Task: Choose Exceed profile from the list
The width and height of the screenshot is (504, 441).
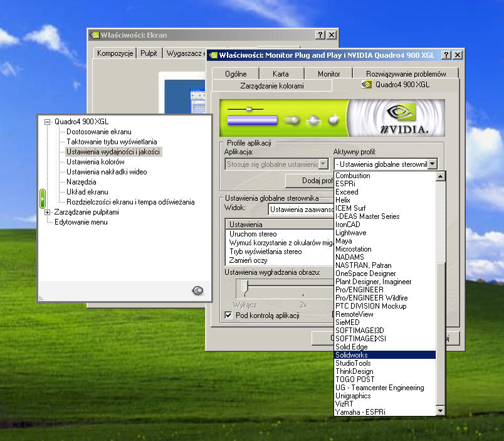Action: pos(385,192)
